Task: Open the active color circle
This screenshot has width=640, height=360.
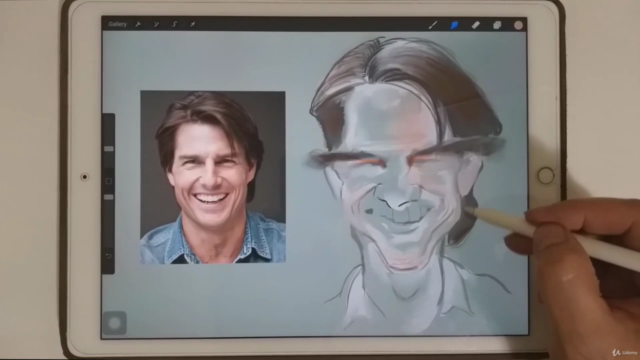Action: tap(518, 25)
